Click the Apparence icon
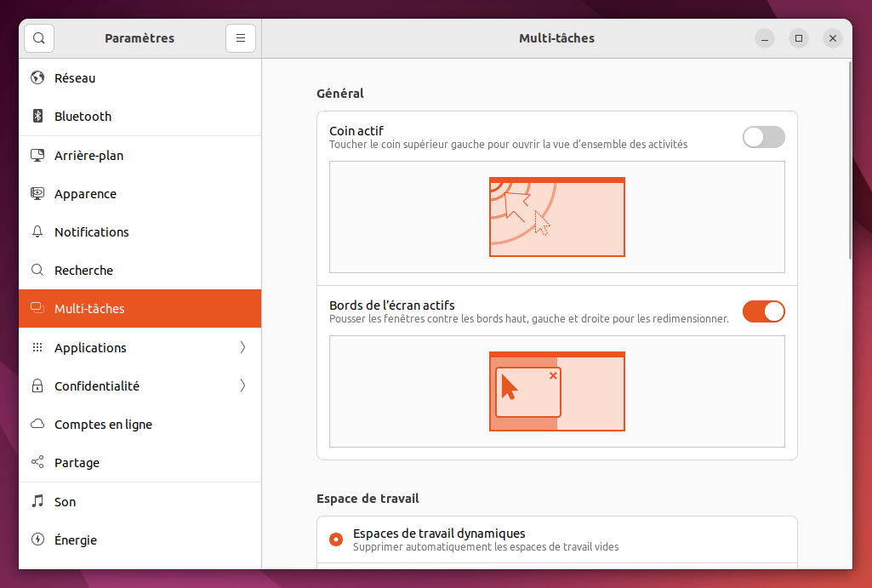 [37, 194]
